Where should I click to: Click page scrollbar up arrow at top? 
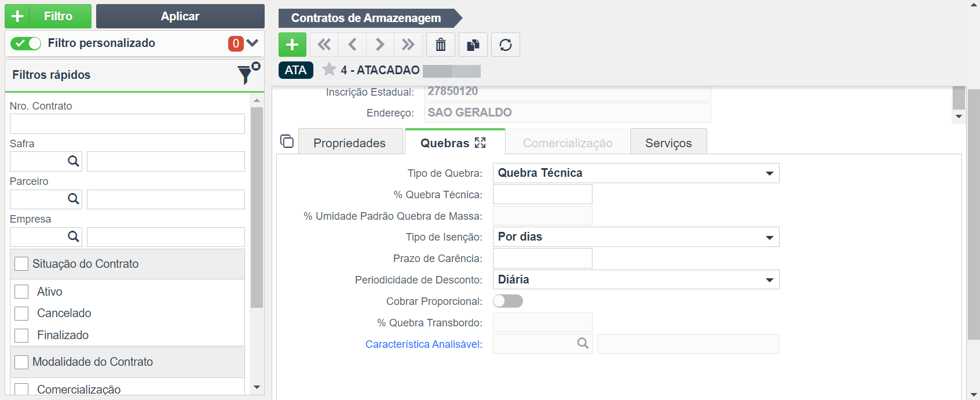coord(974,5)
